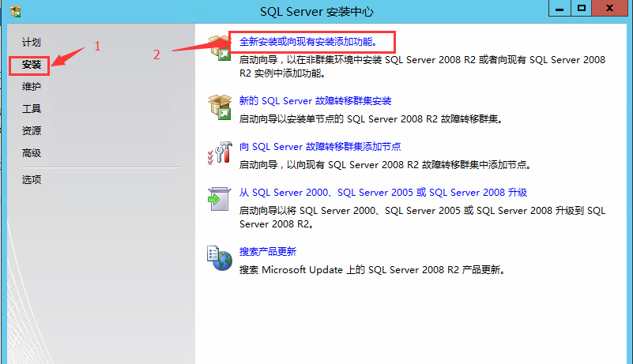Click the add node tools icon
This screenshot has width=633, height=364.
point(220,153)
